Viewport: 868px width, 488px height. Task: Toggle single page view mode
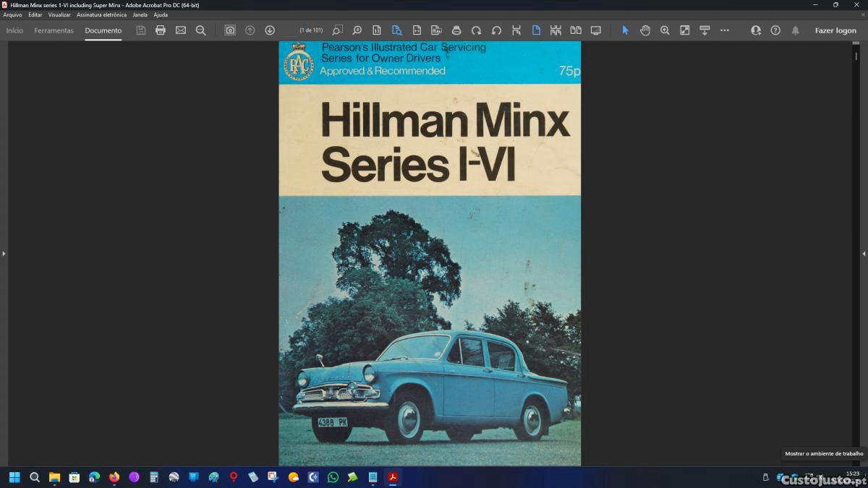click(x=536, y=30)
